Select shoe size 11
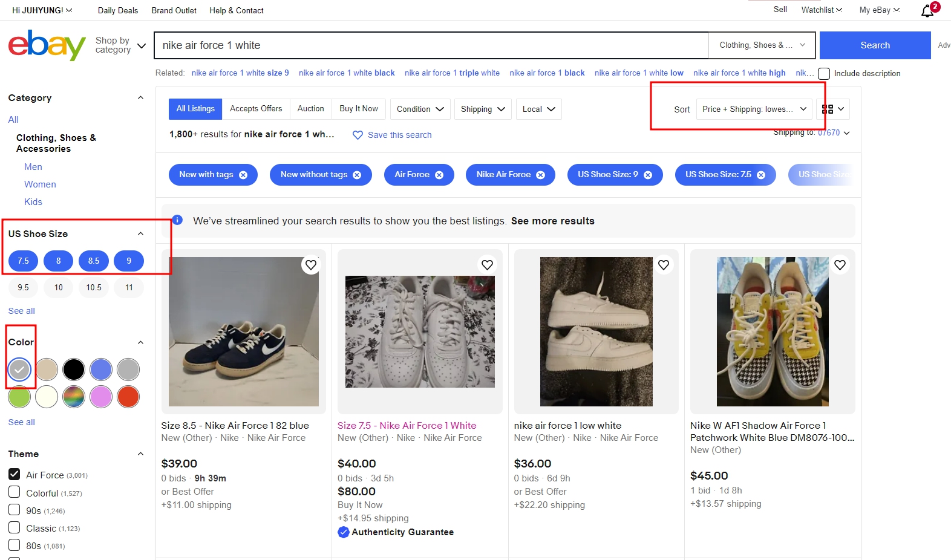This screenshot has height=560, width=951. [129, 287]
